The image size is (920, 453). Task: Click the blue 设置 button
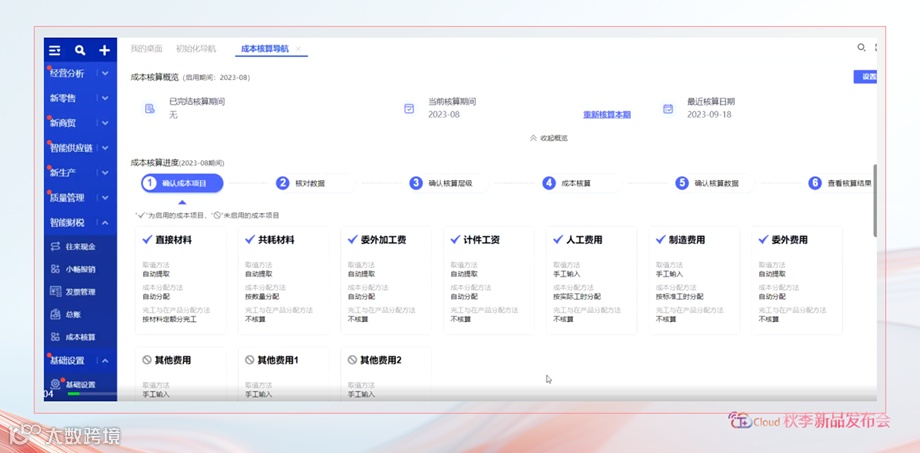coord(865,77)
